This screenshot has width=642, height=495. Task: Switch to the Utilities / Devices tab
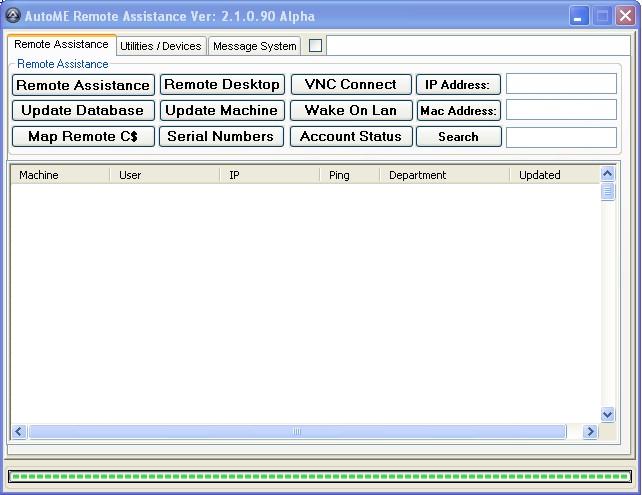(161, 46)
